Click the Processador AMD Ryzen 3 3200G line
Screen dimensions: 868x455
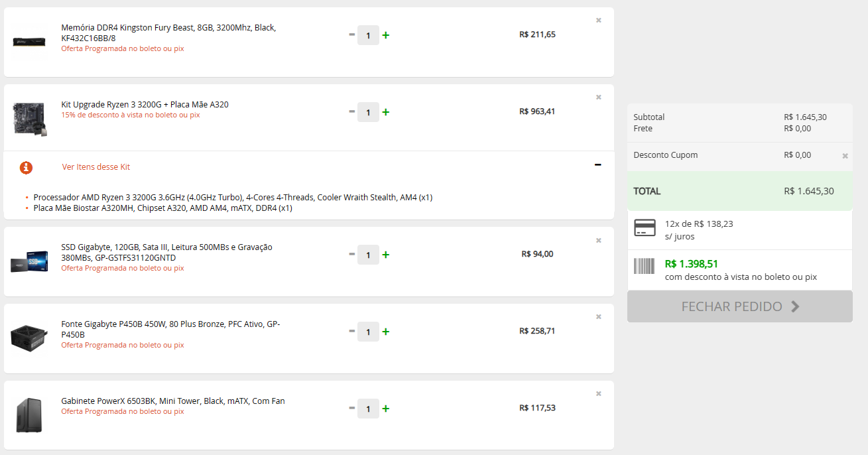click(233, 198)
